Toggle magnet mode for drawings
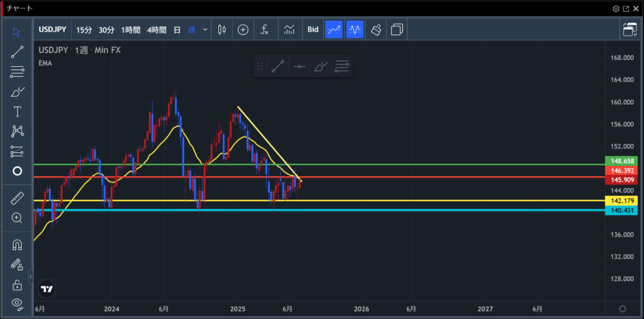Viewport: 644px width, 319px height. click(17, 245)
